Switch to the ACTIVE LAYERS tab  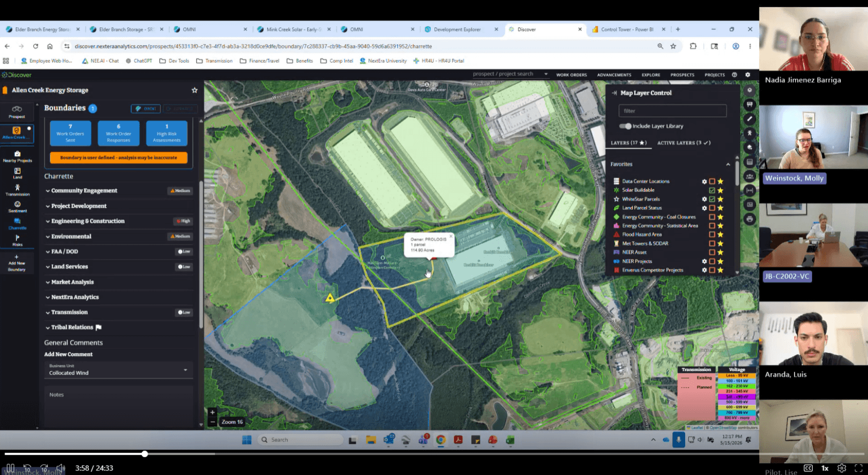pyautogui.click(x=684, y=143)
